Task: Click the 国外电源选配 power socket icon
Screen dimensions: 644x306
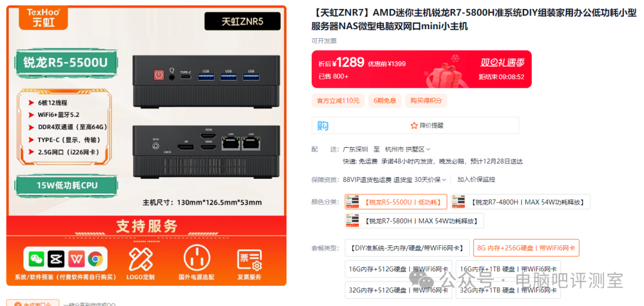Action: click(x=196, y=258)
